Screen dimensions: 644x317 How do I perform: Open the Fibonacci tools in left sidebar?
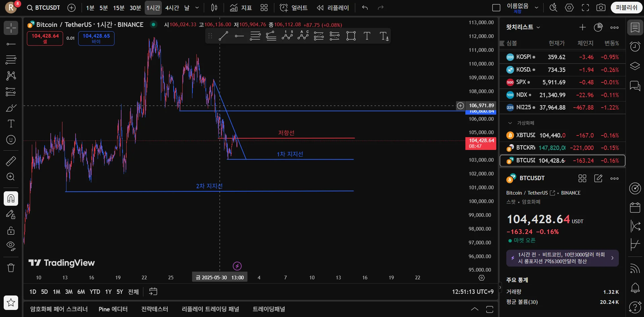[11, 60]
